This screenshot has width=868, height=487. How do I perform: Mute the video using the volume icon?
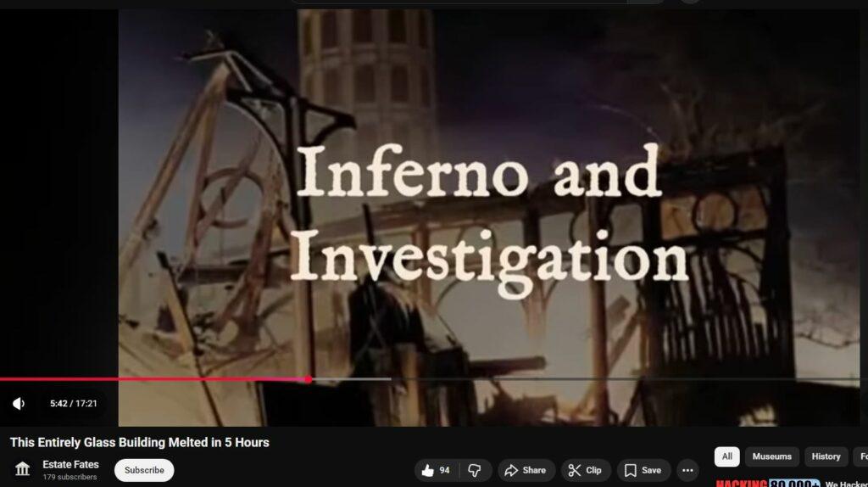pyautogui.click(x=19, y=404)
